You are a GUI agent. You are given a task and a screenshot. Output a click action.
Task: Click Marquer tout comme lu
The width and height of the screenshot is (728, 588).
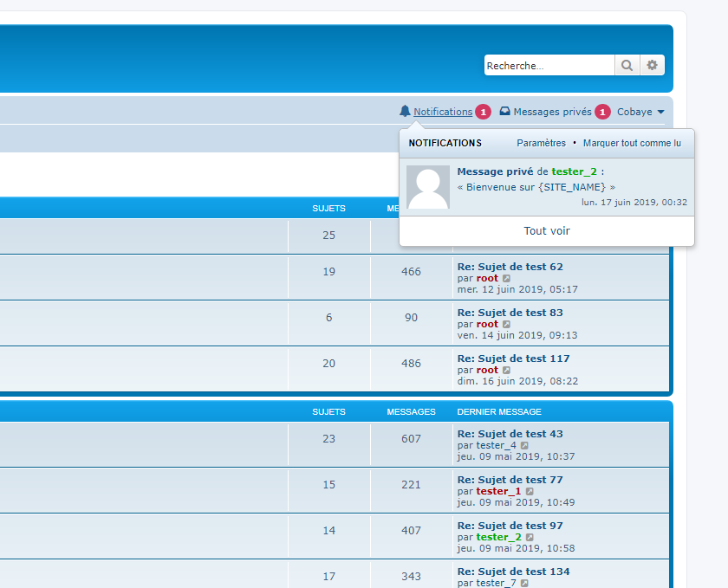pyautogui.click(x=632, y=143)
